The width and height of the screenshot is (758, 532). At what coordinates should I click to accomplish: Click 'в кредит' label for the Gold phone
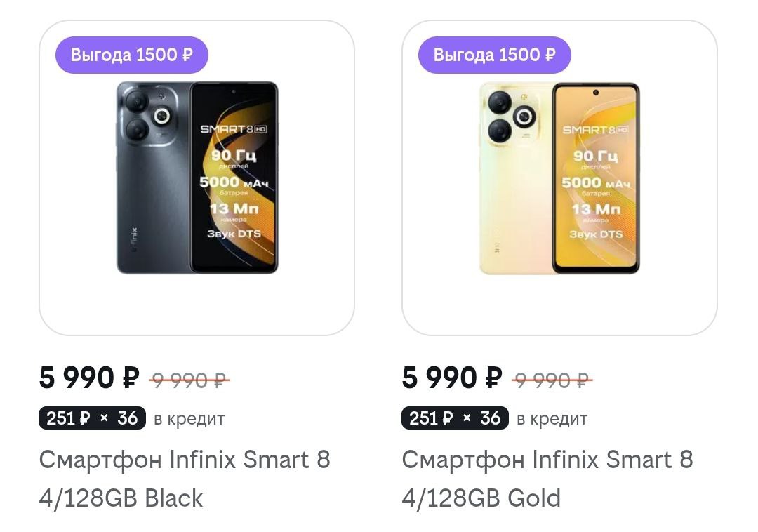(x=552, y=419)
